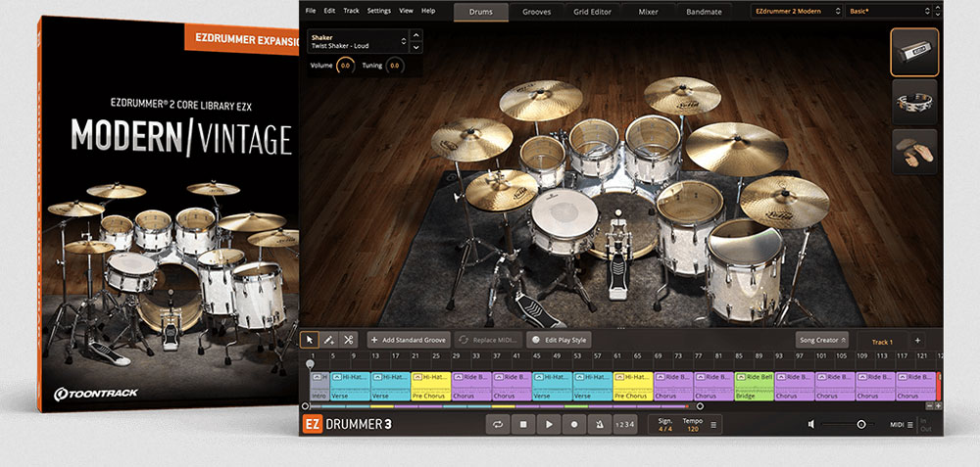Click the playhead marker at bar 1
This screenshot has height=467, width=980.
click(310, 363)
